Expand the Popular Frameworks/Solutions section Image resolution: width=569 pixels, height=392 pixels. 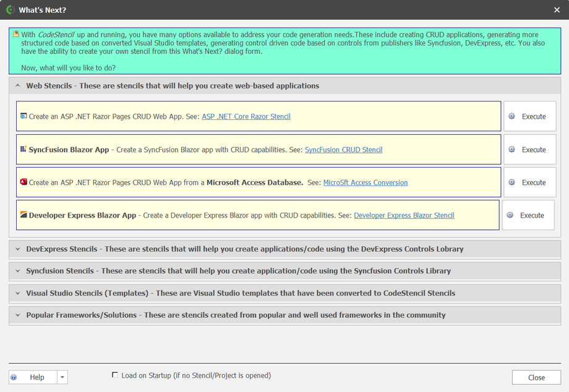pos(17,315)
